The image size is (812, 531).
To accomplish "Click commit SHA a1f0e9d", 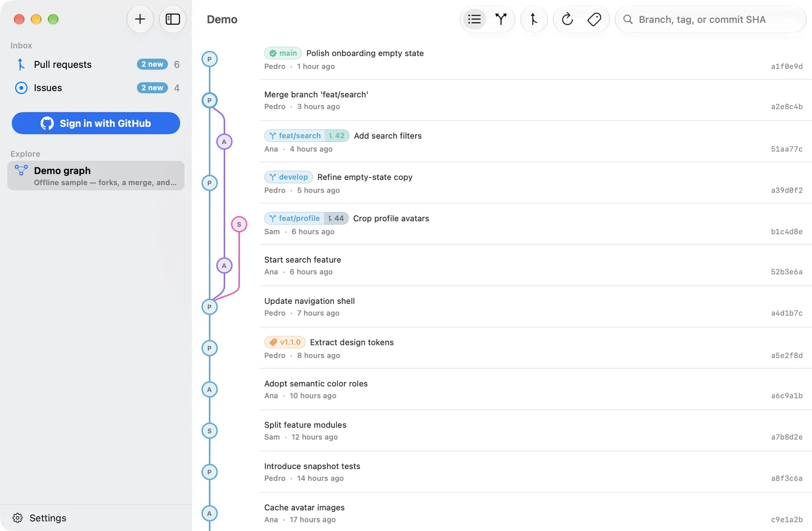I will (x=787, y=66).
